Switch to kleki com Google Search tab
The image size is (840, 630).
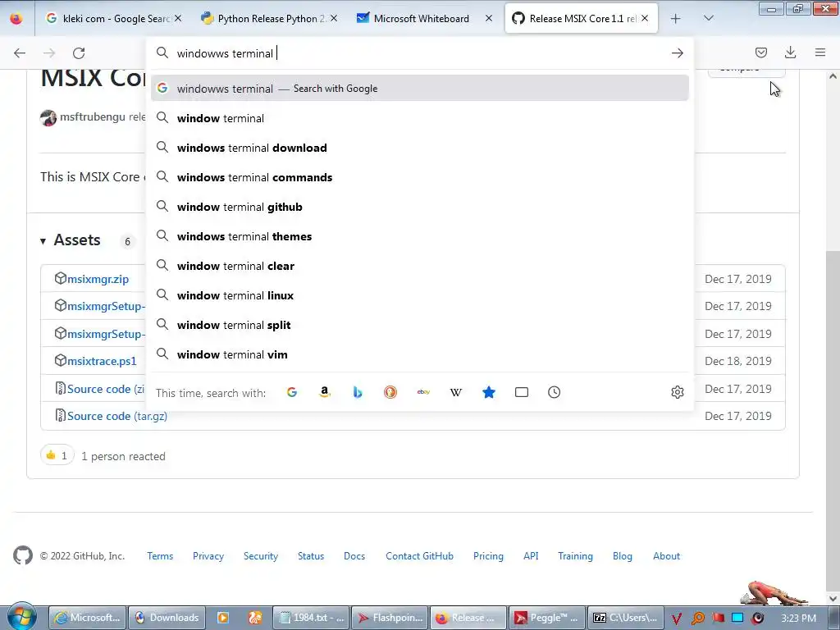[x=113, y=18]
